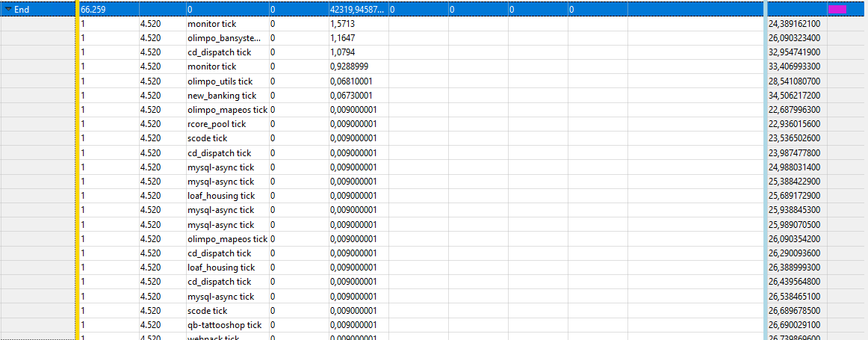Select mysql-async tick in the 24,988031400 row
Image resolution: width=868 pixels, height=340 pixels.
(221, 167)
